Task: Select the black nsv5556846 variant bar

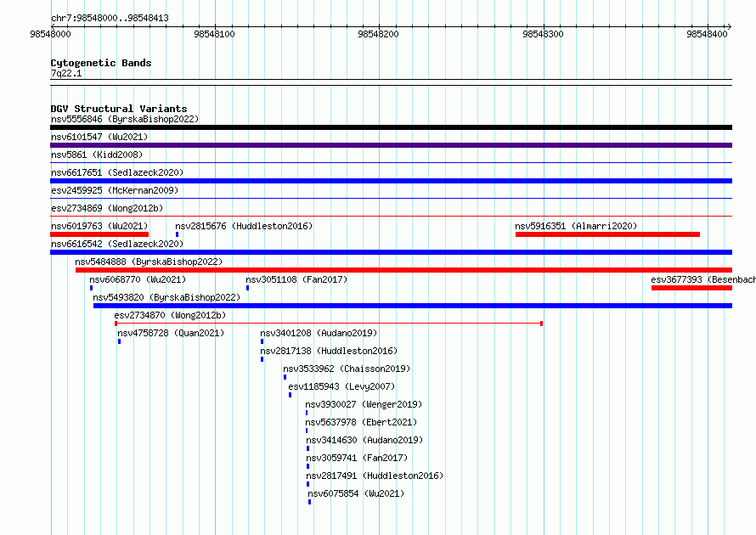Action: pyautogui.click(x=391, y=127)
